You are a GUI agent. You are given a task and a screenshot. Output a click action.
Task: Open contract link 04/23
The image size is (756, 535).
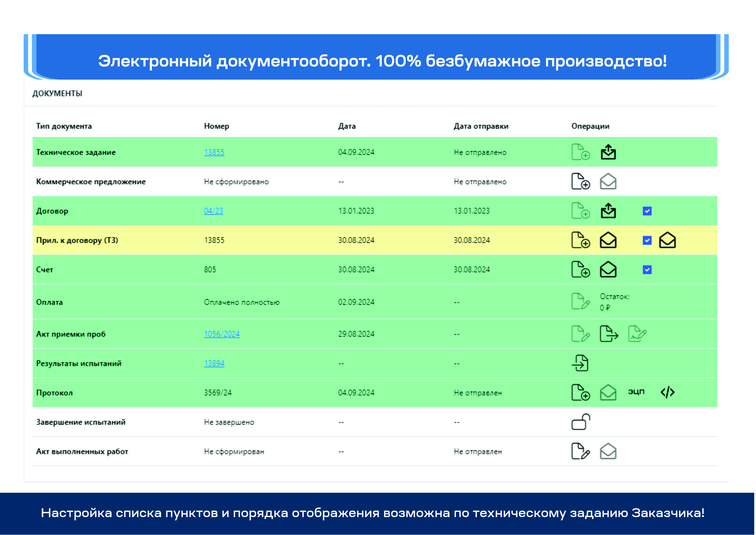coord(213,211)
